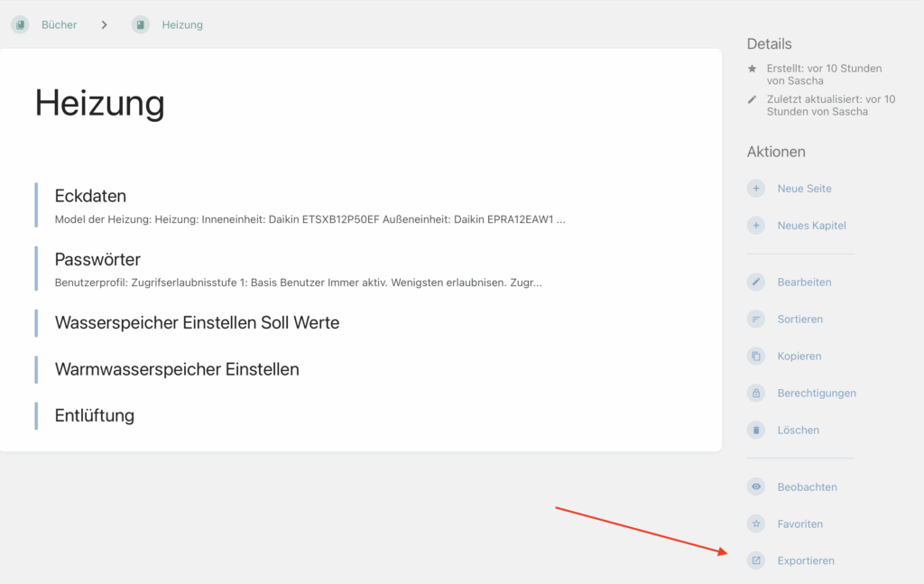Click the lock icon for Berechtigungen
Image resolution: width=924 pixels, height=584 pixels.
point(756,394)
